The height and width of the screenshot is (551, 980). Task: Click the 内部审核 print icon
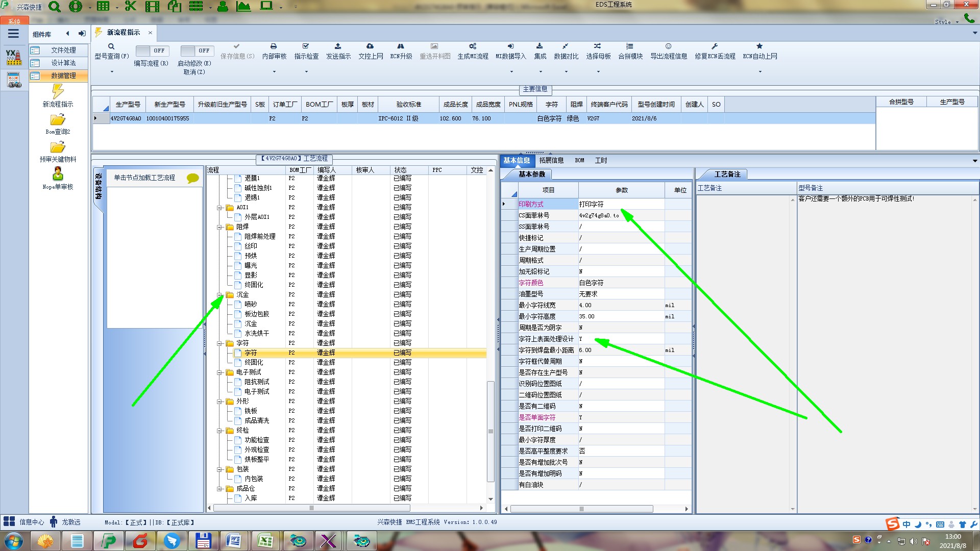point(274,46)
